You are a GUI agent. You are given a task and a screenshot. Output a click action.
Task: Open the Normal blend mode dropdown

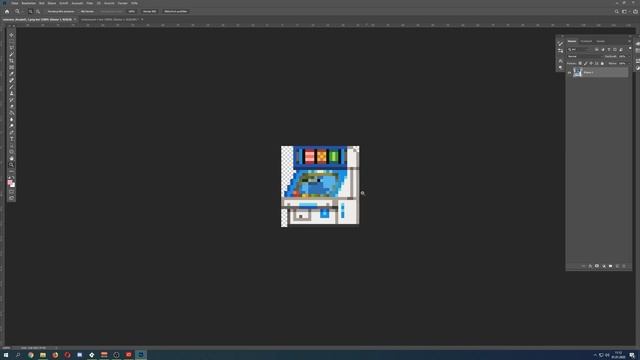tap(585, 56)
